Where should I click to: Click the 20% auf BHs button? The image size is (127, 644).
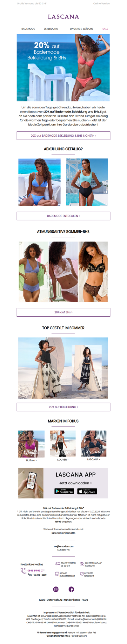[x=63, y=312]
